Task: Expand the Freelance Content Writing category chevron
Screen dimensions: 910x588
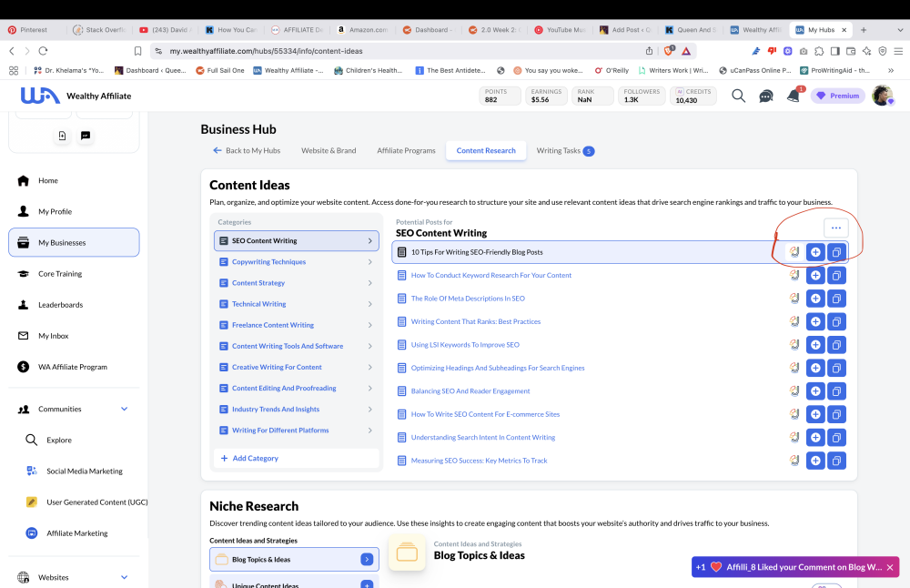Action: (x=369, y=325)
